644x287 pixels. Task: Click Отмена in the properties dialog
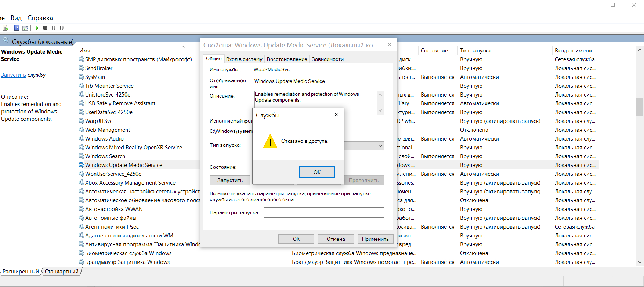click(x=336, y=239)
